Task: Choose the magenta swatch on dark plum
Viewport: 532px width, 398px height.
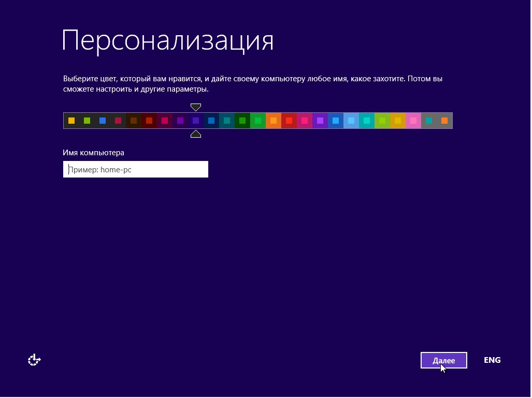Action: [x=165, y=121]
